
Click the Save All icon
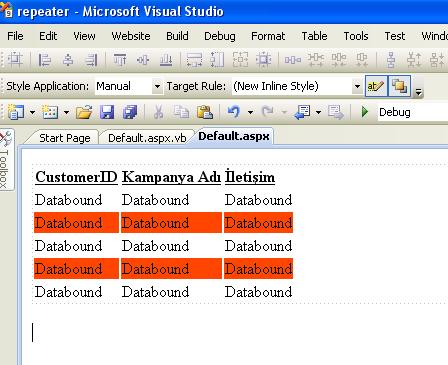[130, 112]
